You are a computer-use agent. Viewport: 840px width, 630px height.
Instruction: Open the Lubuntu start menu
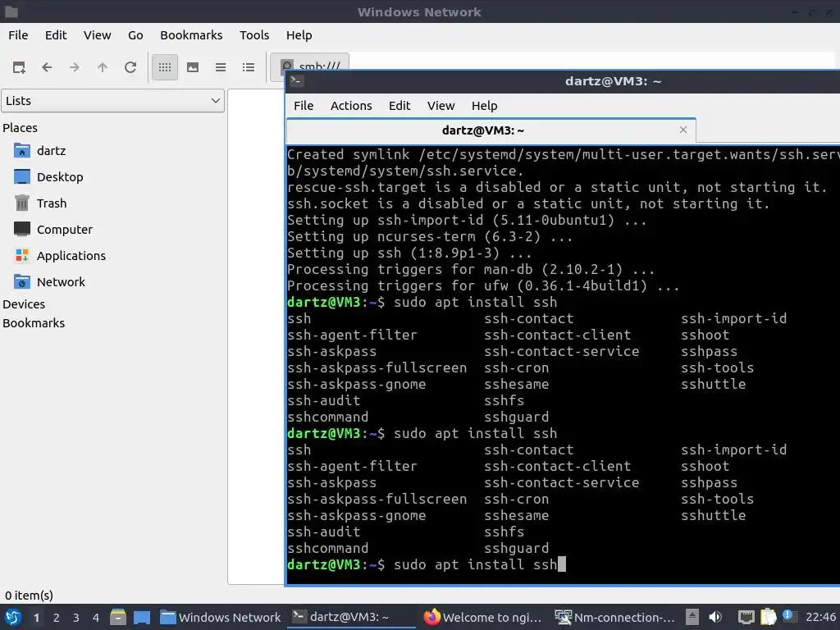(13, 618)
